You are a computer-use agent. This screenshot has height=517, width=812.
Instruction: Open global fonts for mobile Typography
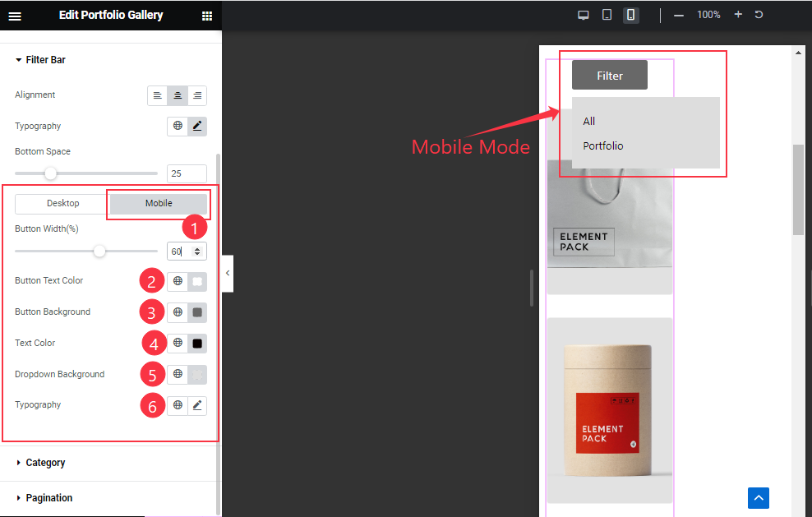tap(178, 405)
